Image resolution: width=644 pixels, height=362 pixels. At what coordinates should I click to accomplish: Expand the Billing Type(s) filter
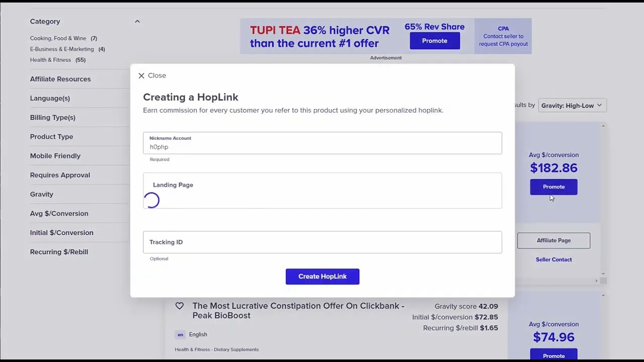click(53, 117)
